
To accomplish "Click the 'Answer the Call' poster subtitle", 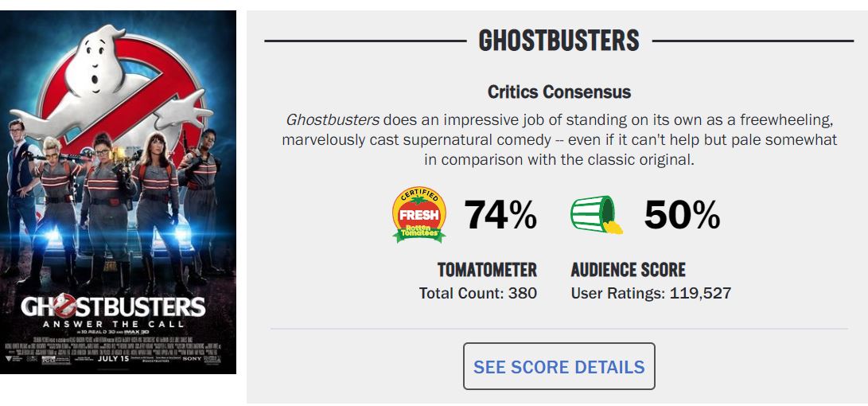I will pyautogui.click(x=114, y=324).
